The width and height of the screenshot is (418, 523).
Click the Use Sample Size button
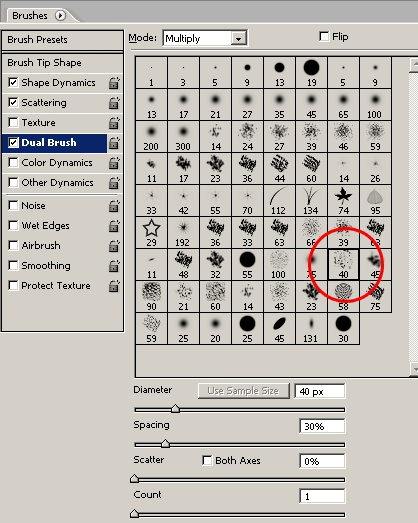click(243, 391)
